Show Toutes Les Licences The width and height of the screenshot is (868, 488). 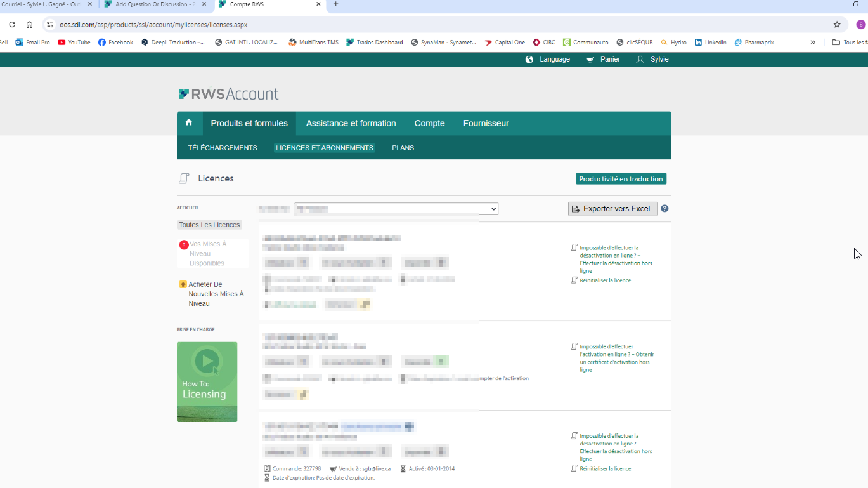[x=209, y=225]
